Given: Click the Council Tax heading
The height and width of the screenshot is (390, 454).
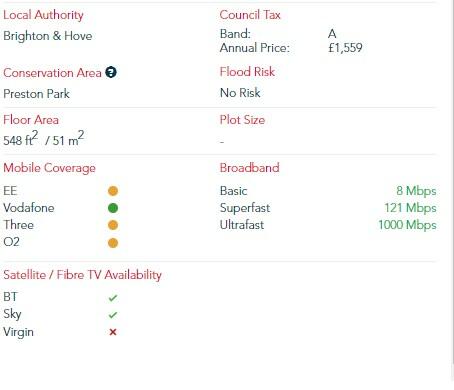Looking at the screenshot, I should pos(250,15).
